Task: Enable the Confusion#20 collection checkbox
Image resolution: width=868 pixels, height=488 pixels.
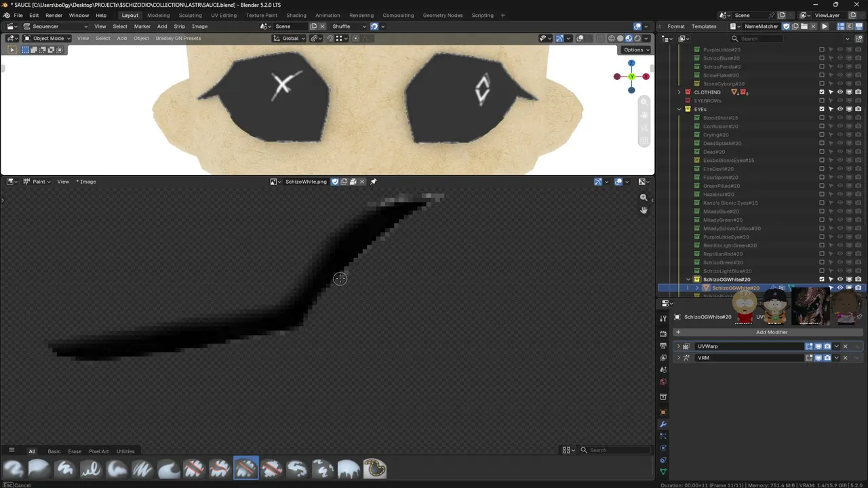Action: (822, 126)
